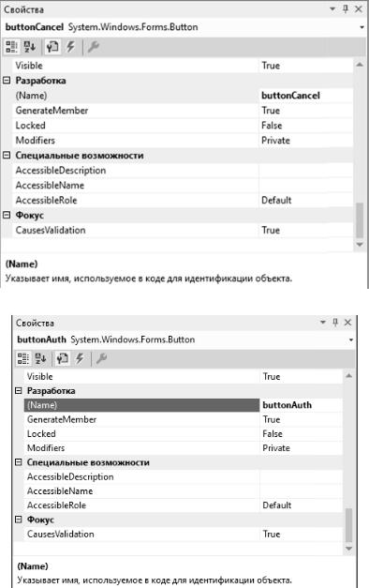Click Alphabetical sort icon in buttonAuth panel

point(40,358)
